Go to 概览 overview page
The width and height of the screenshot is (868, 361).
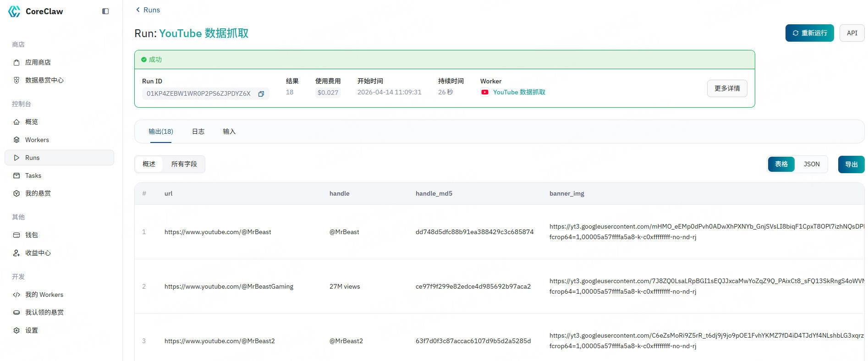pos(31,122)
